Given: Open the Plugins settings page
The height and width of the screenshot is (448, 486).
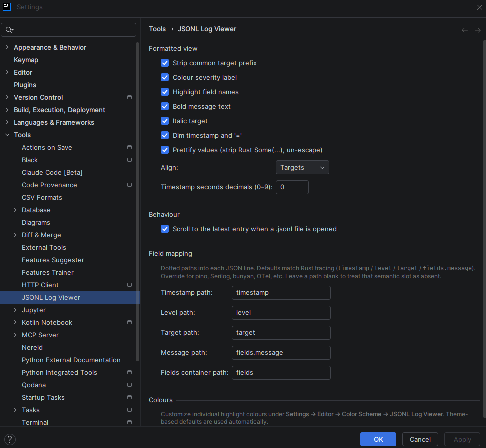Looking at the screenshot, I should point(25,85).
